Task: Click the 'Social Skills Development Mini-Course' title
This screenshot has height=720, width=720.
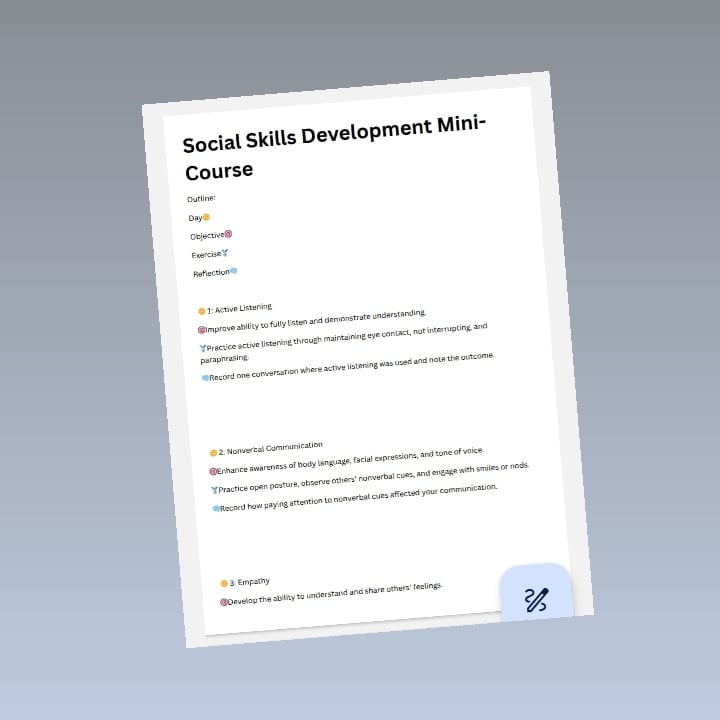Action: [335, 148]
